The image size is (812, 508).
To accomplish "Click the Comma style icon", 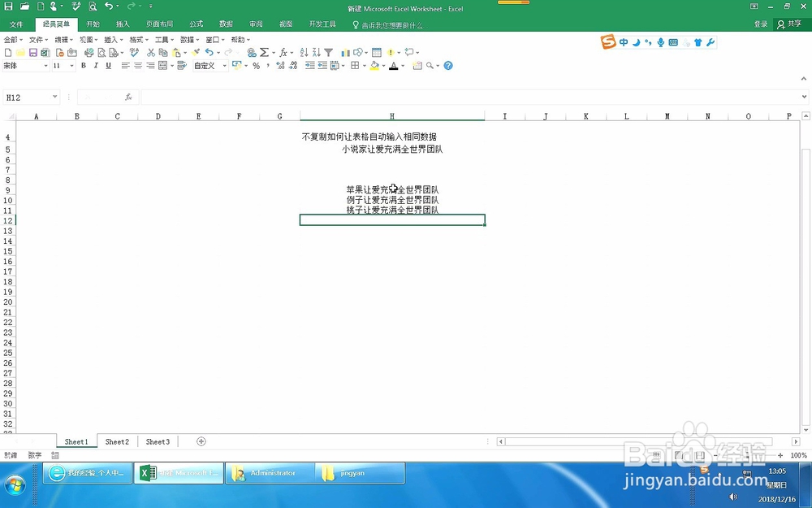I will coord(268,66).
